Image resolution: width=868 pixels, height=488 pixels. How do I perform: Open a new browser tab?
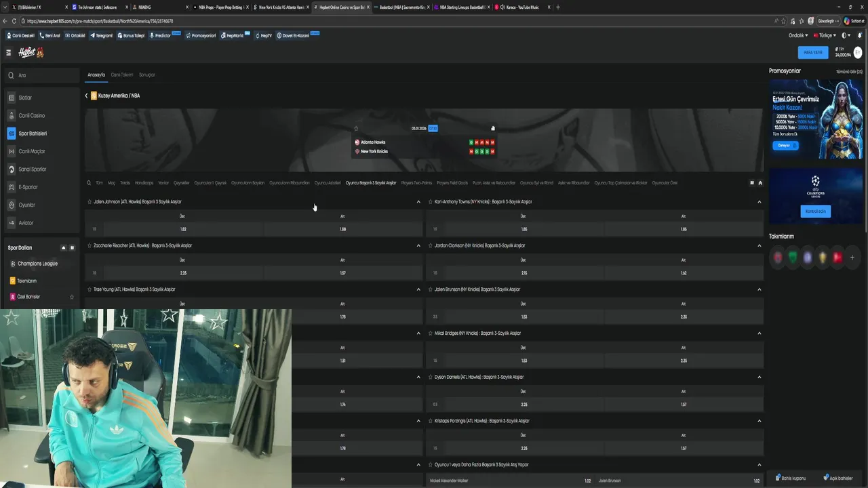pyautogui.click(x=558, y=7)
